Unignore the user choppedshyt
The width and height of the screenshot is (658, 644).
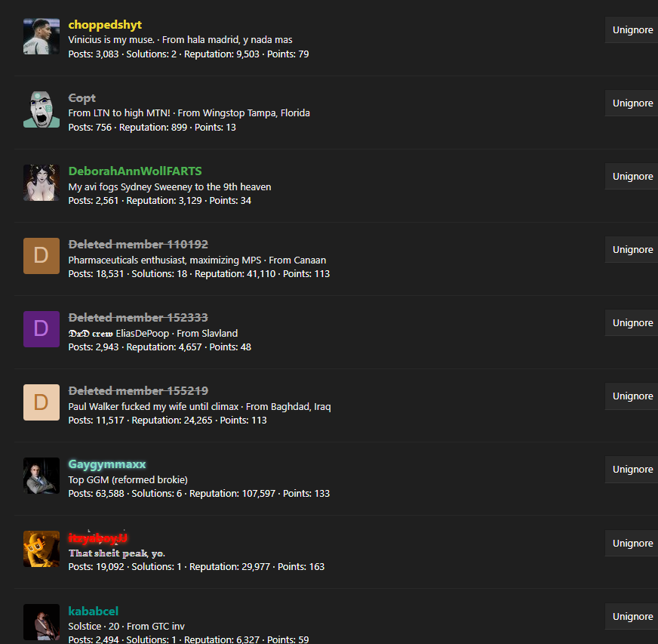pyautogui.click(x=632, y=29)
